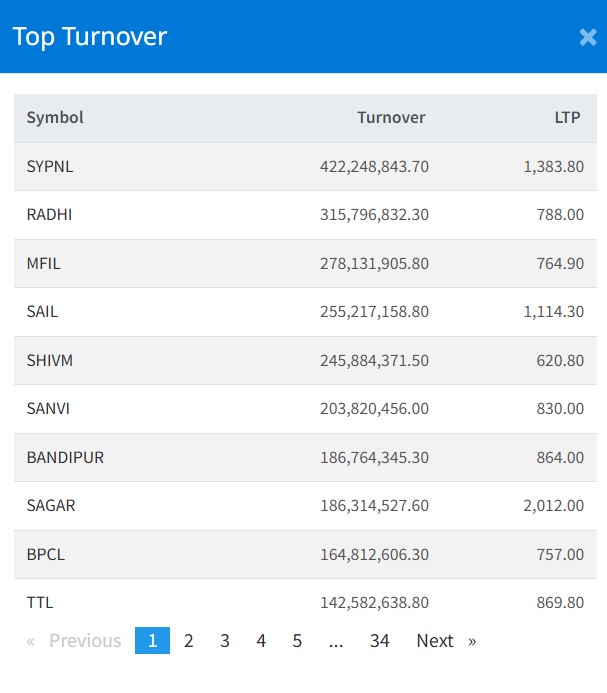Sort by Symbol column header
Viewport: 607px width, 693px height.
coord(55,118)
